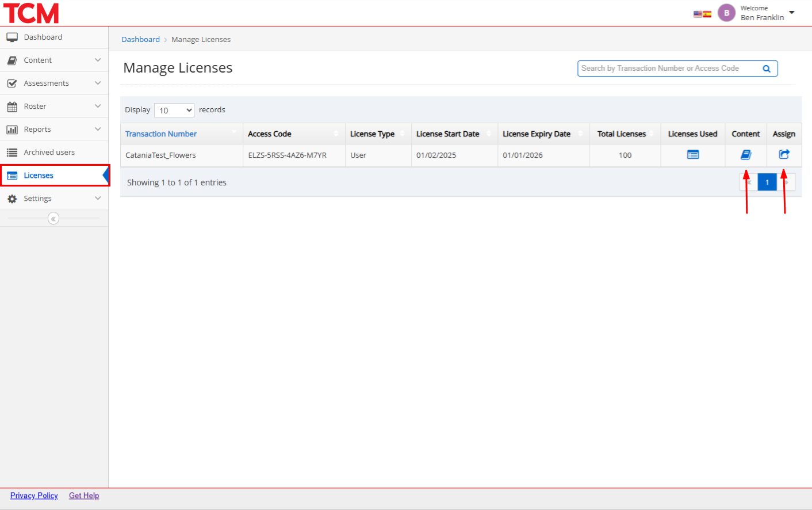Open the Licenses Used list icon
The height and width of the screenshot is (510, 812).
click(x=693, y=155)
